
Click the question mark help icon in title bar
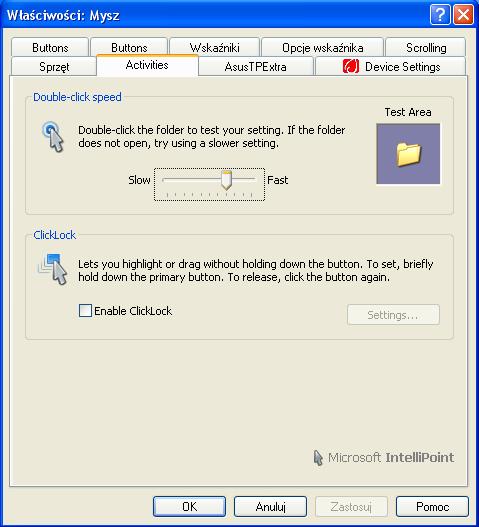[440, 15]
